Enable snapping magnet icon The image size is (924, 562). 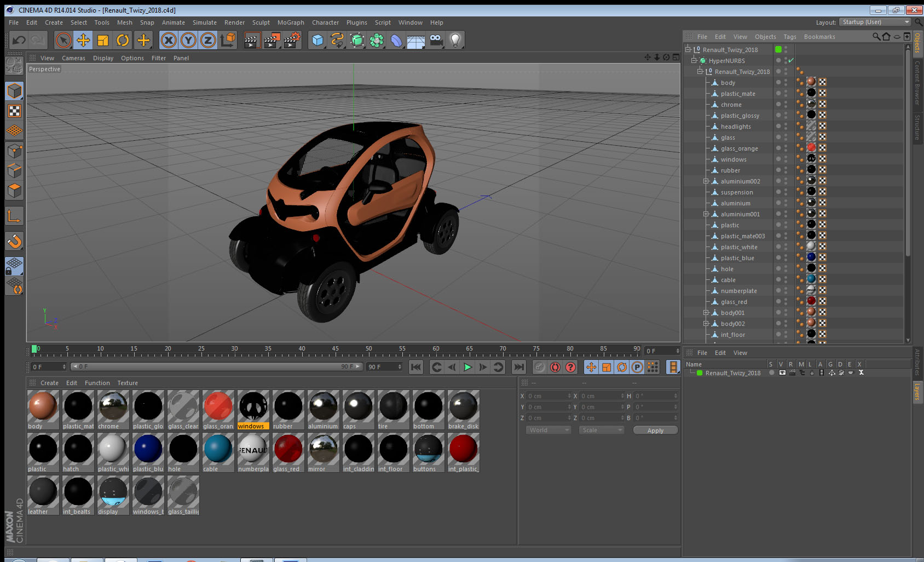14,240
